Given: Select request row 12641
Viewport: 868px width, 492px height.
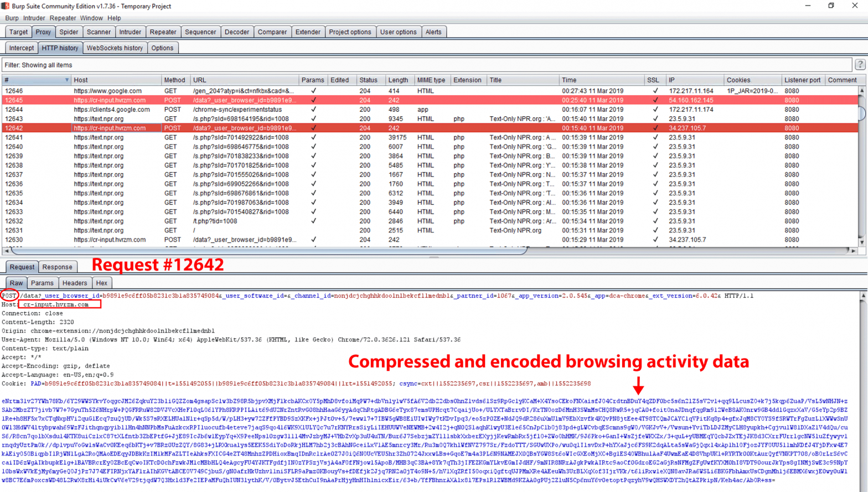Looking at the screenshot, I should click(430, 137).
